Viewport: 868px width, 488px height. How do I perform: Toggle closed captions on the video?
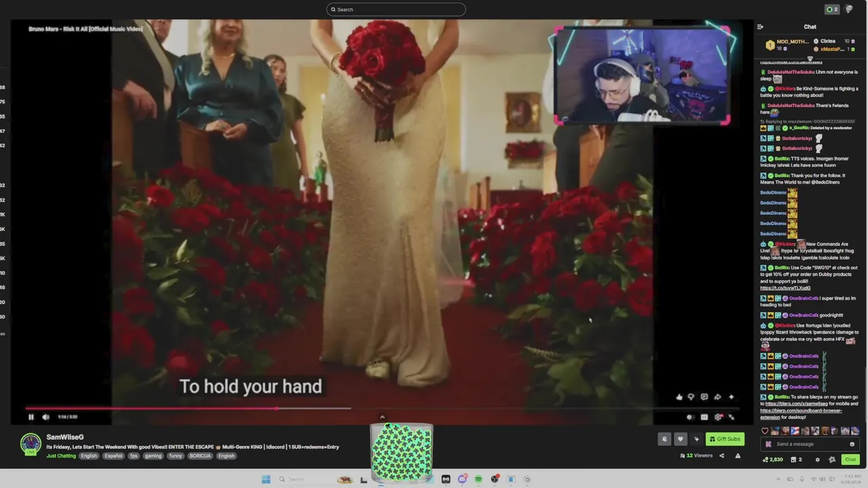704,417
